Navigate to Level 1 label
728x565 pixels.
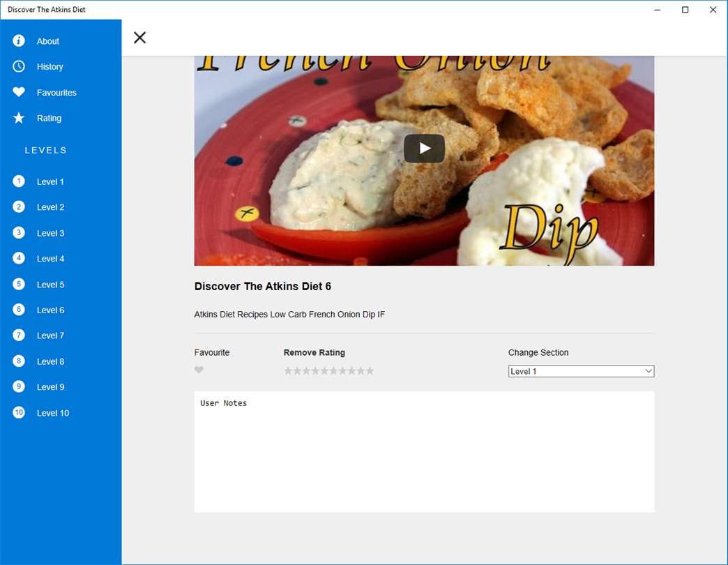click(x=50, y=182)
